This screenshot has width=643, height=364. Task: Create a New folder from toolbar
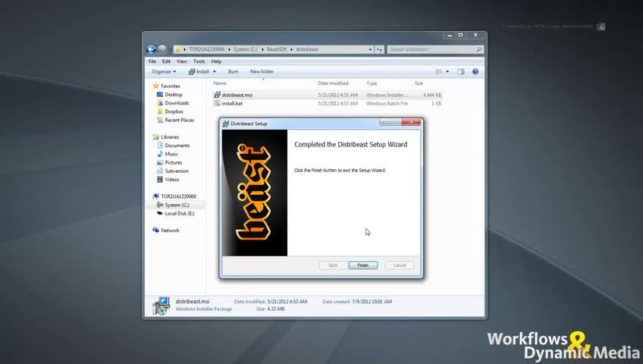point(262,72)
